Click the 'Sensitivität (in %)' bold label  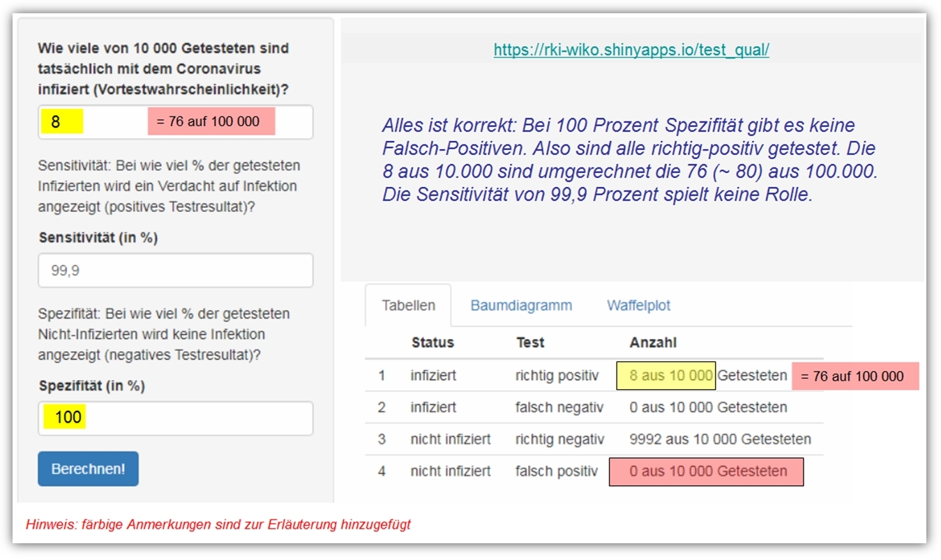tap(98, 238)
